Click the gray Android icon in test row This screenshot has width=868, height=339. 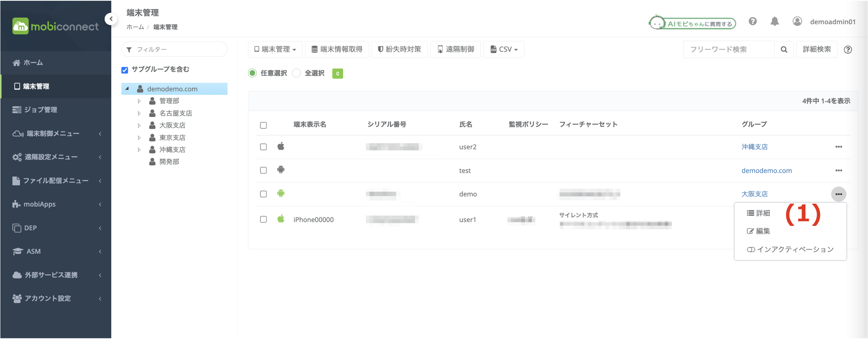pyautogui.click(x=281, y=170)
